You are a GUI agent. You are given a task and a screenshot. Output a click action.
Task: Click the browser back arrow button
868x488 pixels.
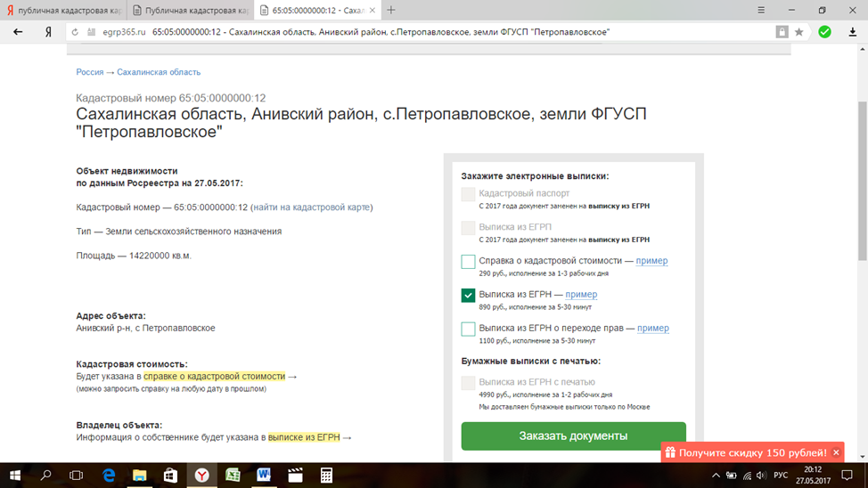click(x=18, y=32)
